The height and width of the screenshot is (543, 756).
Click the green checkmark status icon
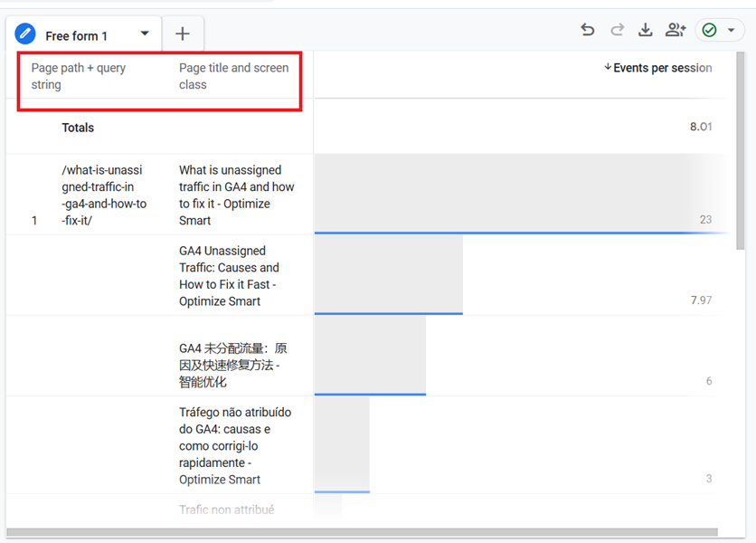pyautogui.click(x=711, y=30)
